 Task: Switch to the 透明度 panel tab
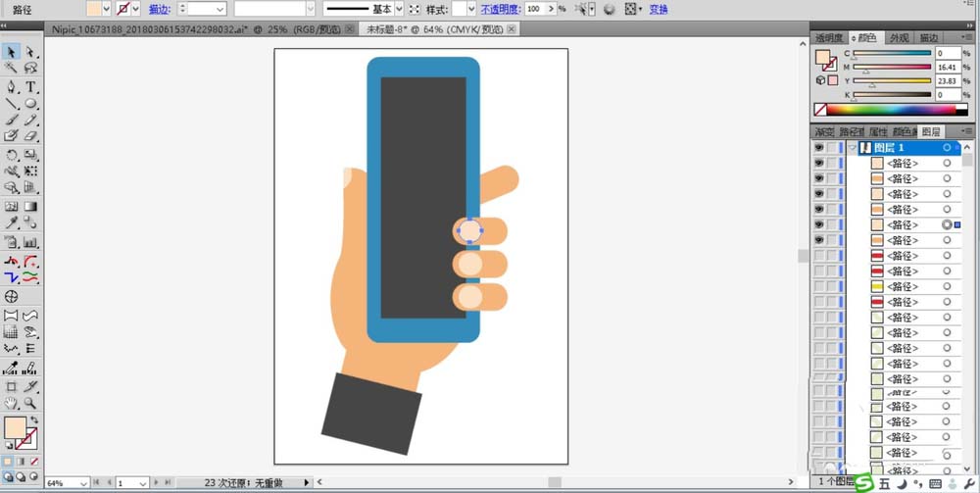tap(829, 38)
